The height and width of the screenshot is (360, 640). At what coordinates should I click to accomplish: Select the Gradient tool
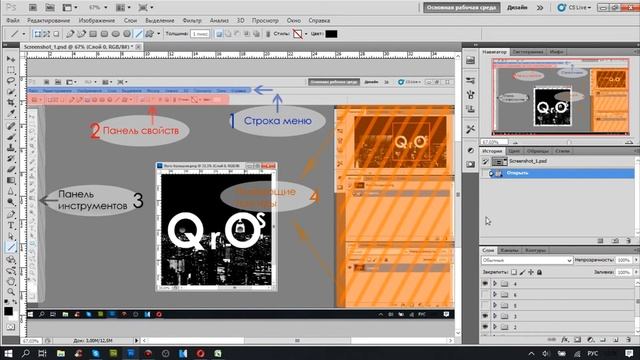[11, 180]
